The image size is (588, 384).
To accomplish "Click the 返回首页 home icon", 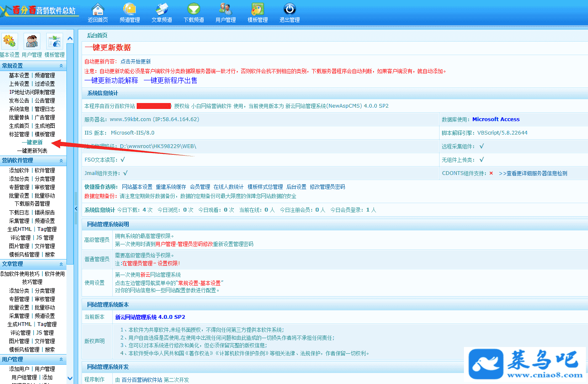I will click(98, 9).
